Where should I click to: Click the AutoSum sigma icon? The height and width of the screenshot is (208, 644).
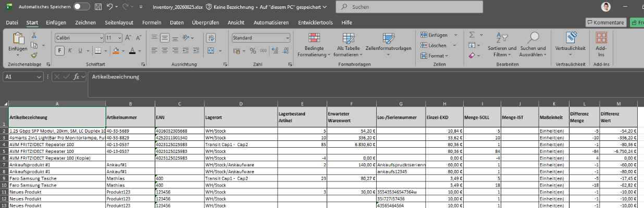pyautogui.click(x=472, y=35)
